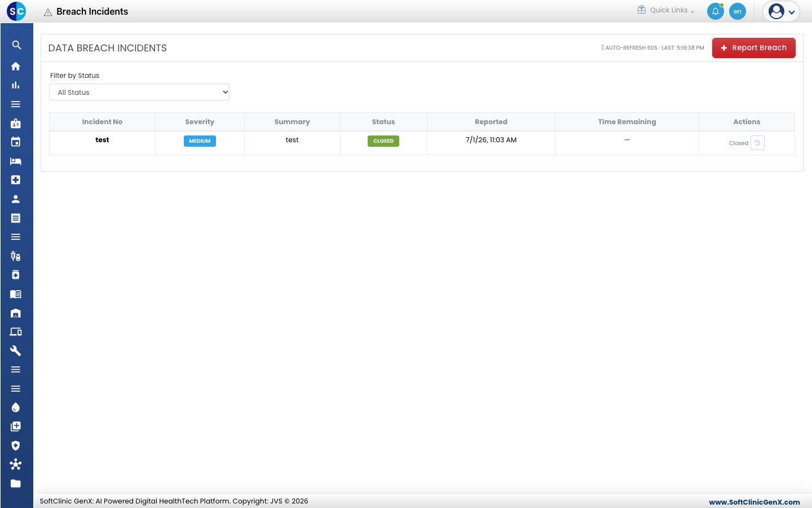This screenshot has width=812, height=508.
Task: Click the reopen icon beside Closed
Action: coord(757,143)
